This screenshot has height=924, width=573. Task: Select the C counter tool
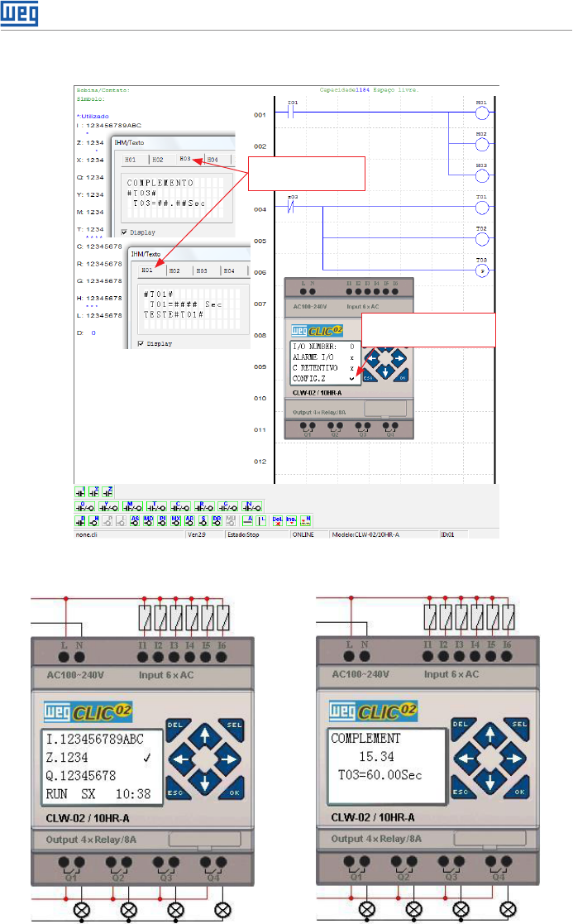coord(181,506)
